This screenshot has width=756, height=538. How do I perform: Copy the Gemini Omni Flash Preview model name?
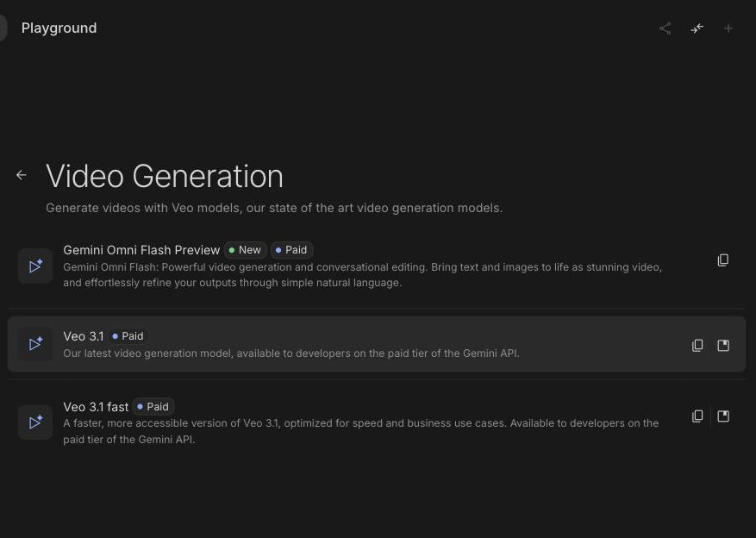[722, 260]
